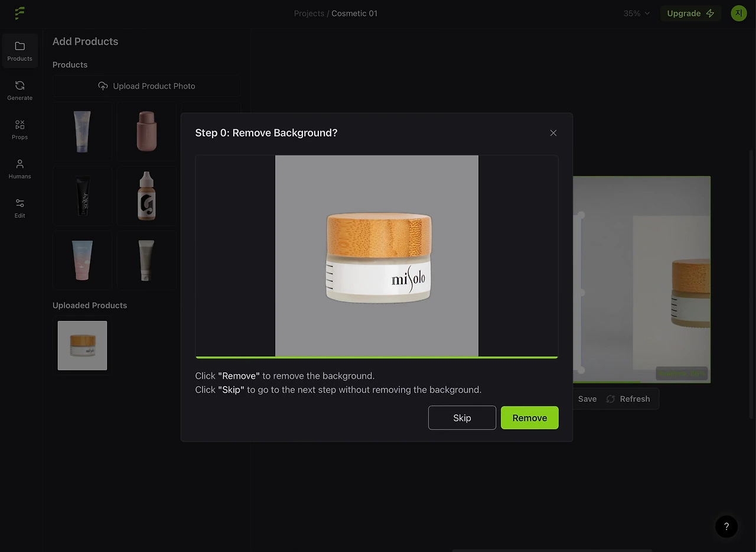Select the pink and blue tube thumbnail
756x552 pixels.
[x=83, y=260]
